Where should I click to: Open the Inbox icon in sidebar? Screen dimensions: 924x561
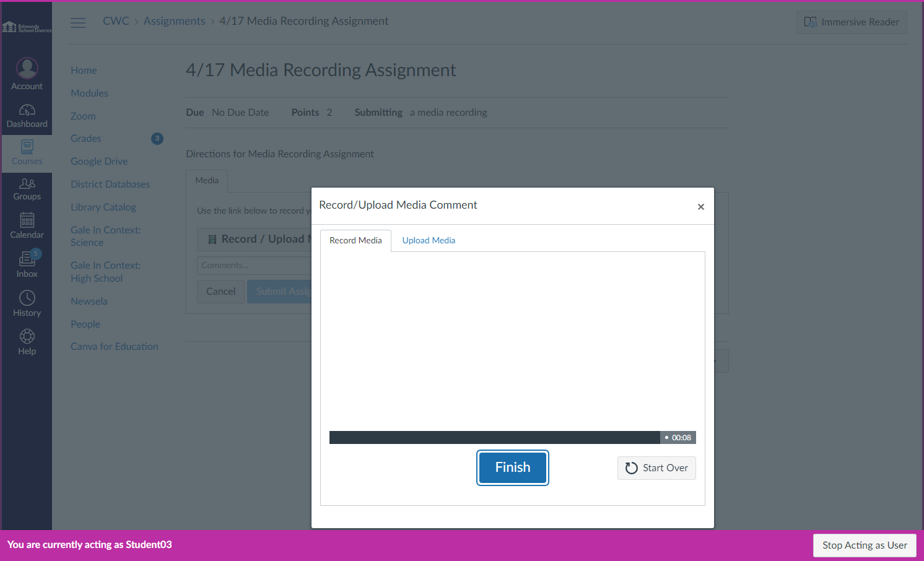click(27, 264)
